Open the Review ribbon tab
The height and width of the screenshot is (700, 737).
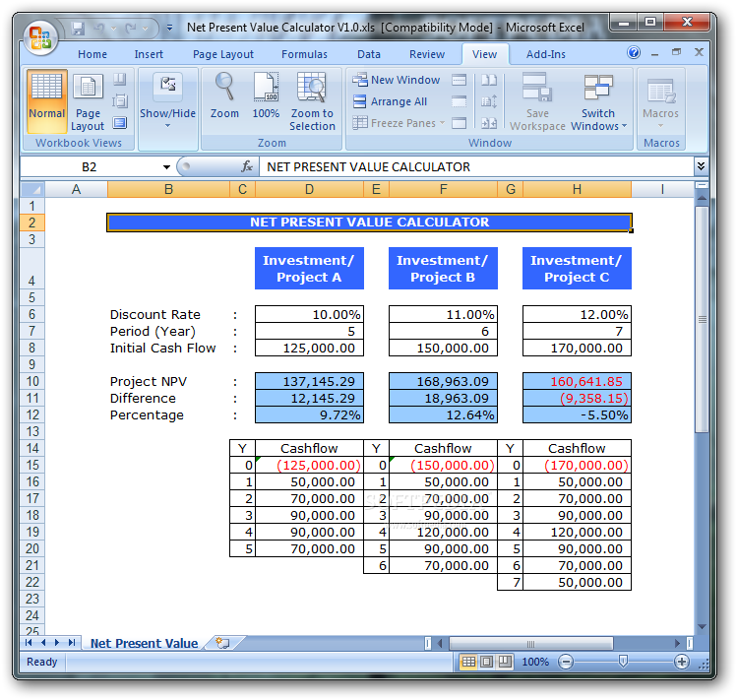point(427,54)
